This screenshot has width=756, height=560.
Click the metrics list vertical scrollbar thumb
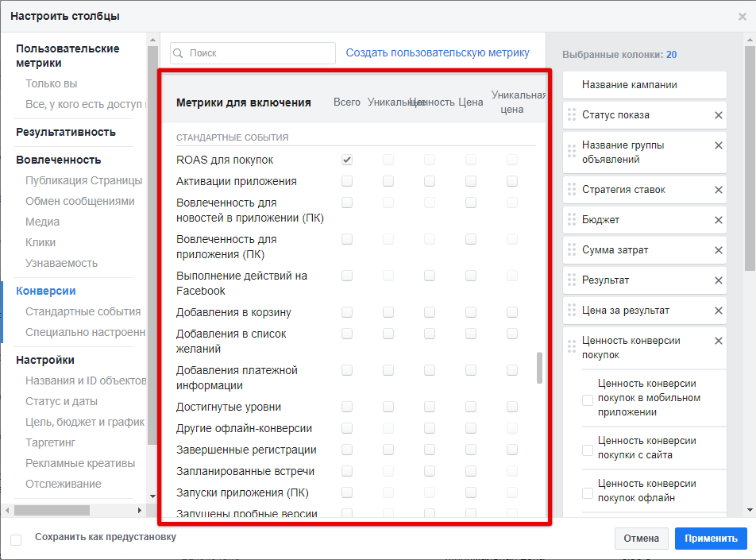pos(540,368)
